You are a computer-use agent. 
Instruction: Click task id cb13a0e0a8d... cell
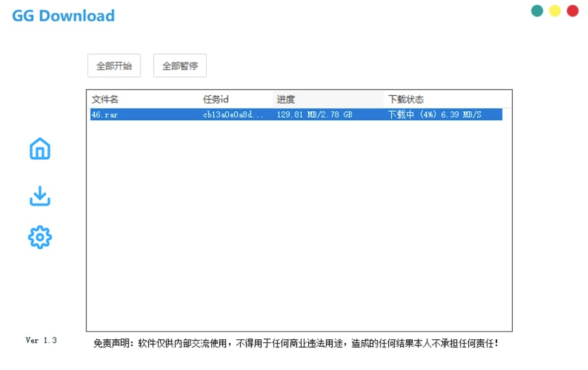tap(233, 115)
